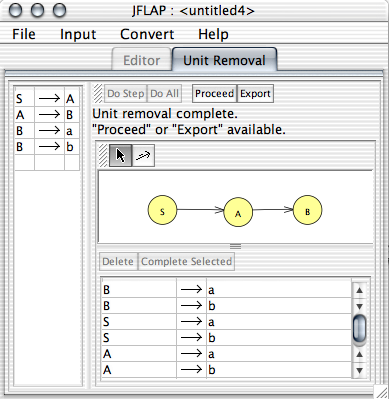Click the Proceed button
Screen dimensions: 389x399
tap(214, 94)
